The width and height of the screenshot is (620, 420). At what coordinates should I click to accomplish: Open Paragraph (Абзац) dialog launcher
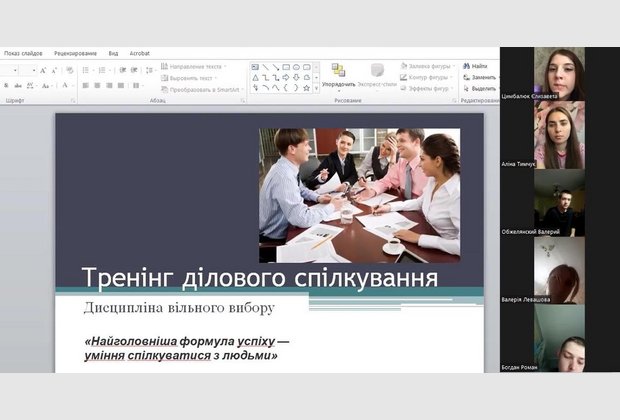(242, 101)
